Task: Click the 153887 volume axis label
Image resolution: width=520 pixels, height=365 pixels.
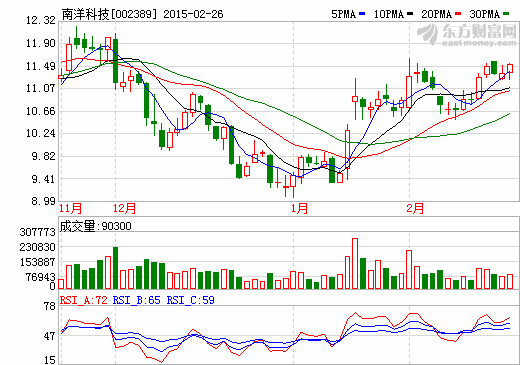Action: click(37, 262)
